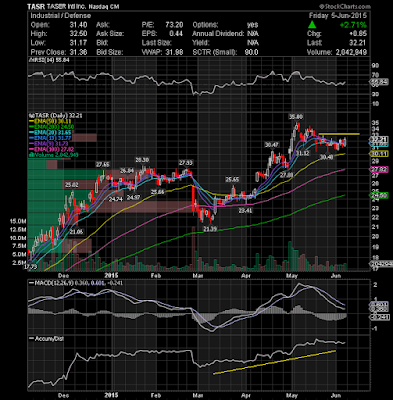The image size is (393, 400).
Task: Click the green up-arrow change indicator
Action: click(312, 25)
